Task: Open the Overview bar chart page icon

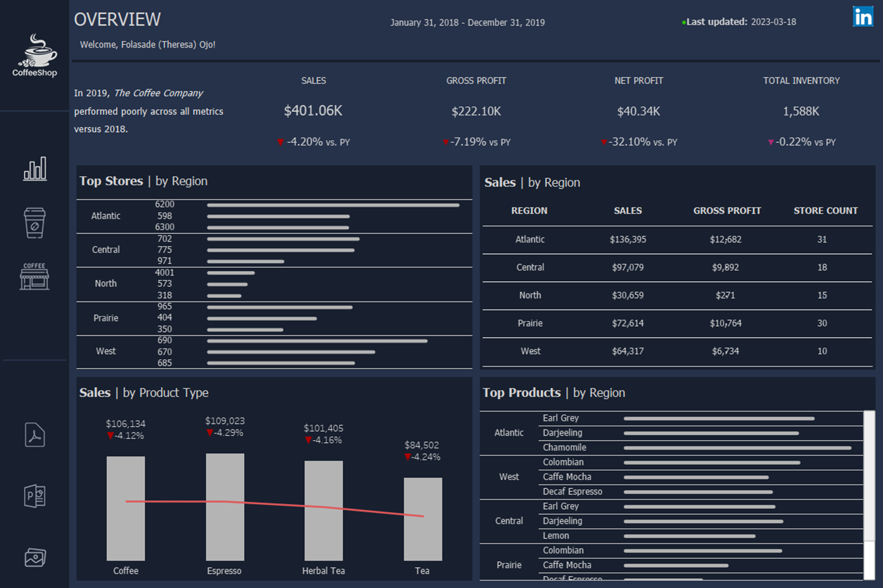Action: [35, 169]
